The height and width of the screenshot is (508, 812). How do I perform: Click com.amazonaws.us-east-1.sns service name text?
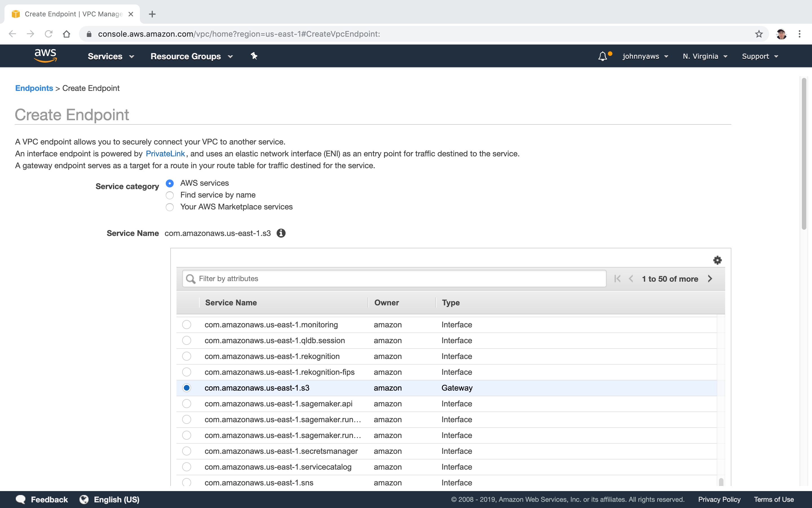click(x=259, y=483)
